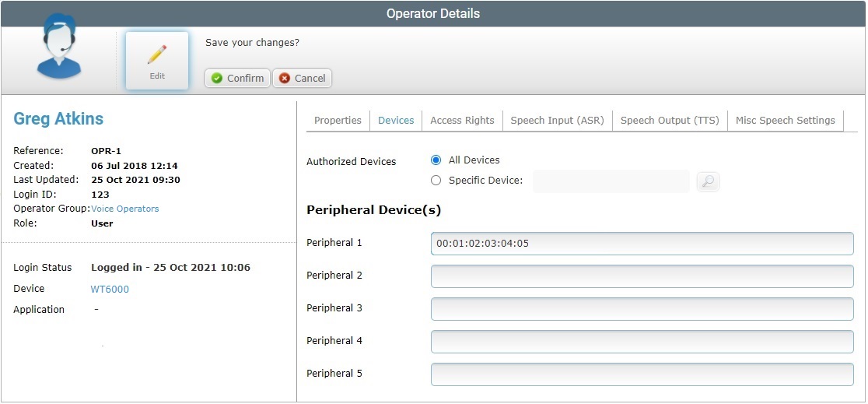Click the Operator Details title bar text
This screenshot has height=404, width=868.
433,13
